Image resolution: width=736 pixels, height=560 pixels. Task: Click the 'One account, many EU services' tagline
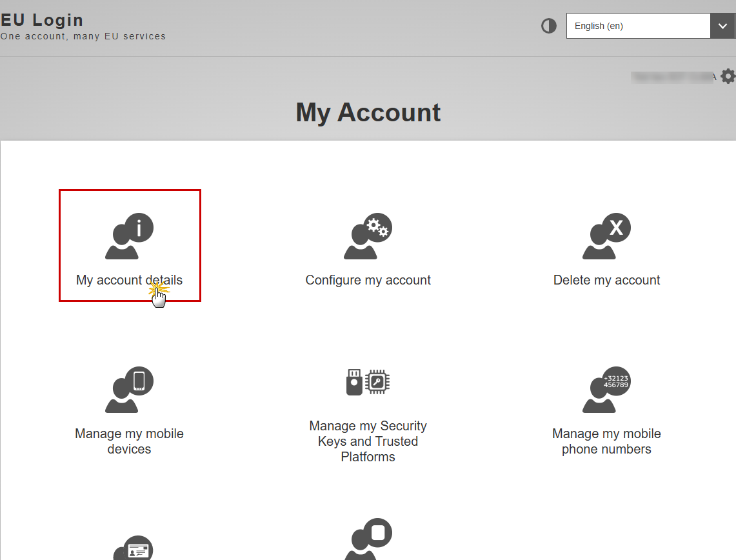pyautogui.click(x=83, y=37)
